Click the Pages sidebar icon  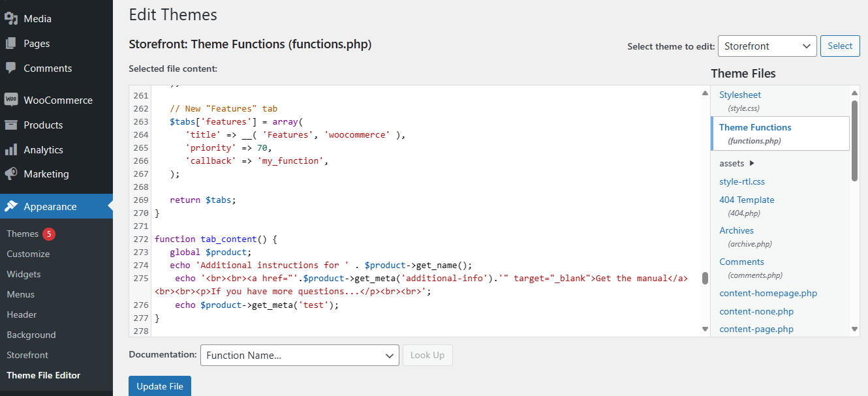pyautogui.click(x=10, y=43)
